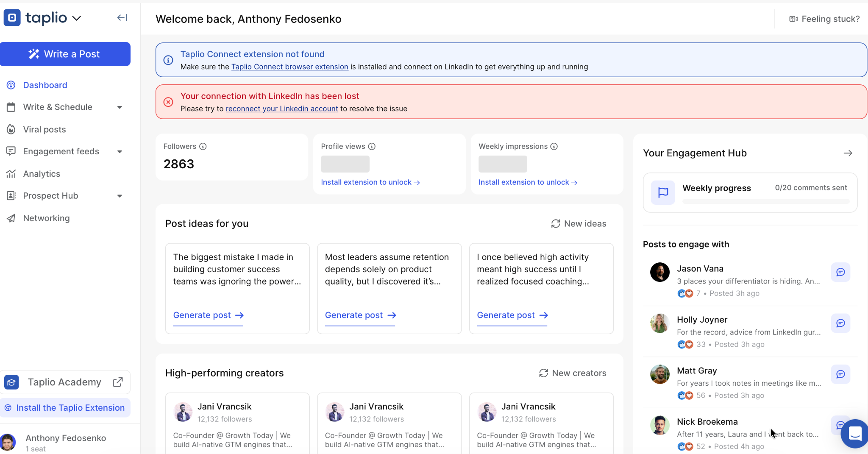The width and height of the screenshot is (868, 454).
Task: Click the Viral posts flame icon
Action: [x=11, y=129]
